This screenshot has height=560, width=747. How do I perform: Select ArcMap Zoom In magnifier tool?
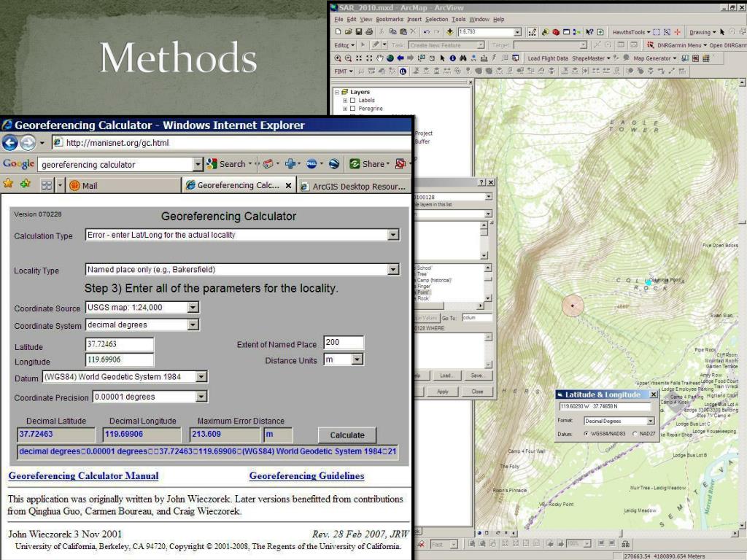click(x=338, y=58)
